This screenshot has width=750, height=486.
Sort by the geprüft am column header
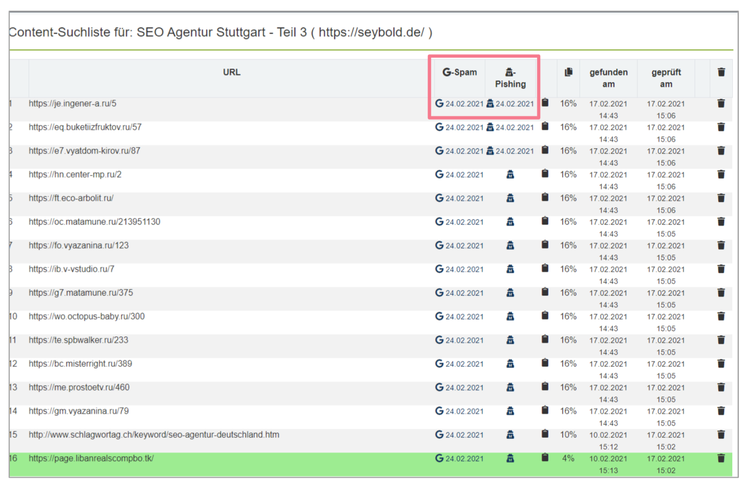[666, 78]
